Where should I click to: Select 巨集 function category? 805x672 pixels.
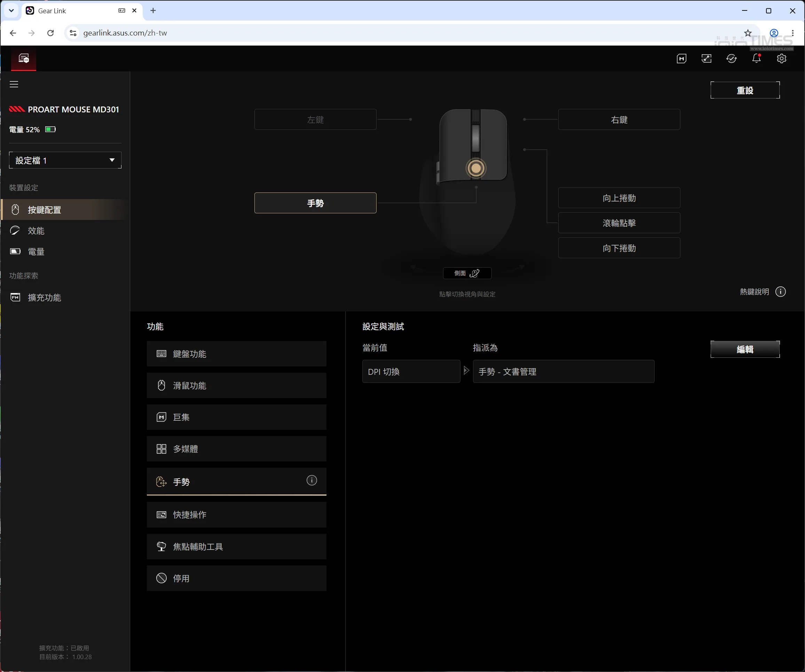pos(237,417)
